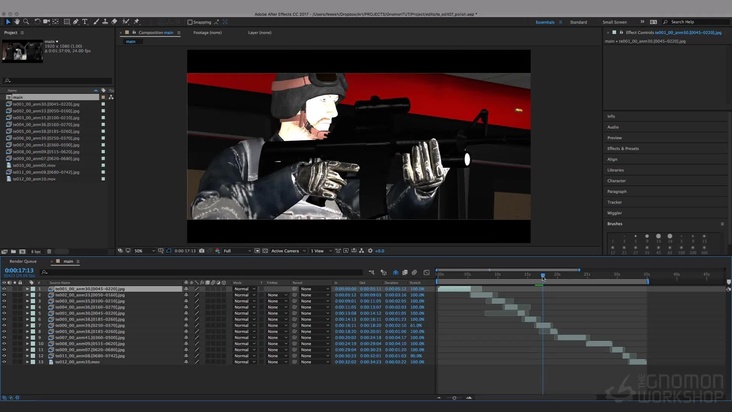Select the Zoom magnifier tool

pyautogui.click(x=25, y=21)
